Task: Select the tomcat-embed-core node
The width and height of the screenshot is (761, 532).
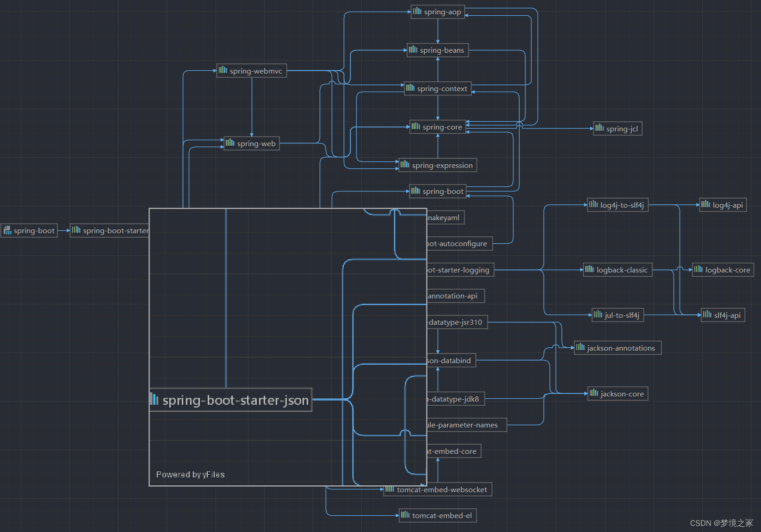Action: tap(454, 451)
